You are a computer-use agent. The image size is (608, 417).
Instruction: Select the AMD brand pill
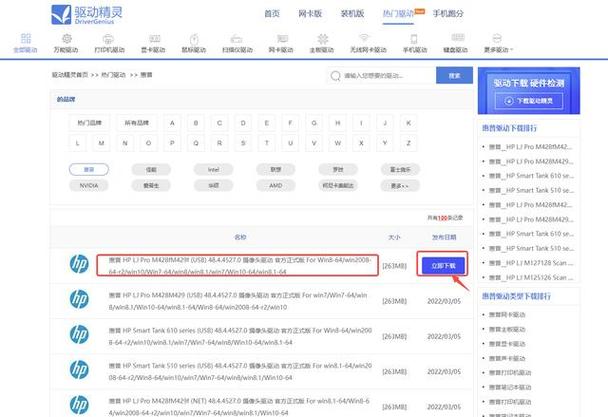point(276,186)
